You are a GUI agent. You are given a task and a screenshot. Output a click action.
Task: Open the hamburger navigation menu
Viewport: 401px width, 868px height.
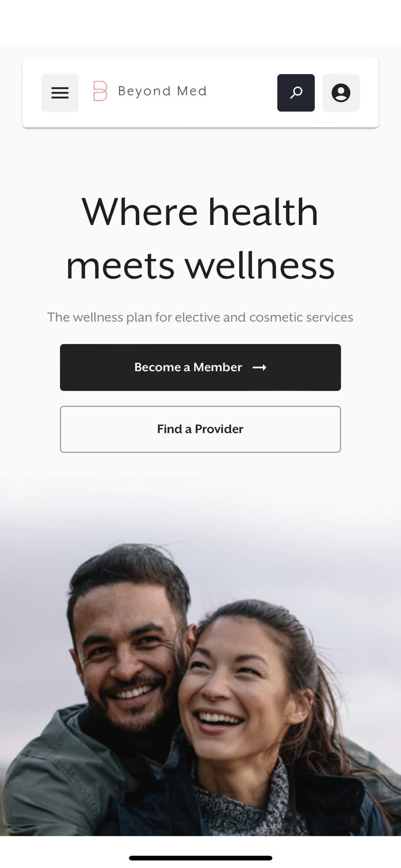60,93
